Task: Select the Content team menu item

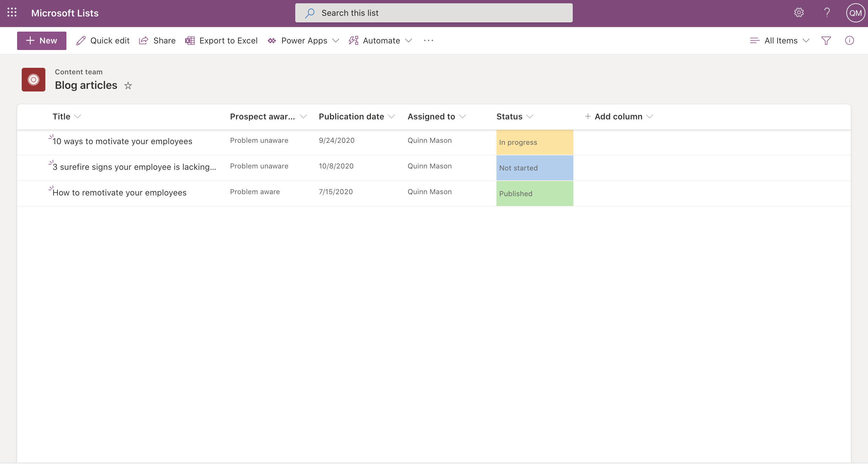Action: click(x=79, y=71)
